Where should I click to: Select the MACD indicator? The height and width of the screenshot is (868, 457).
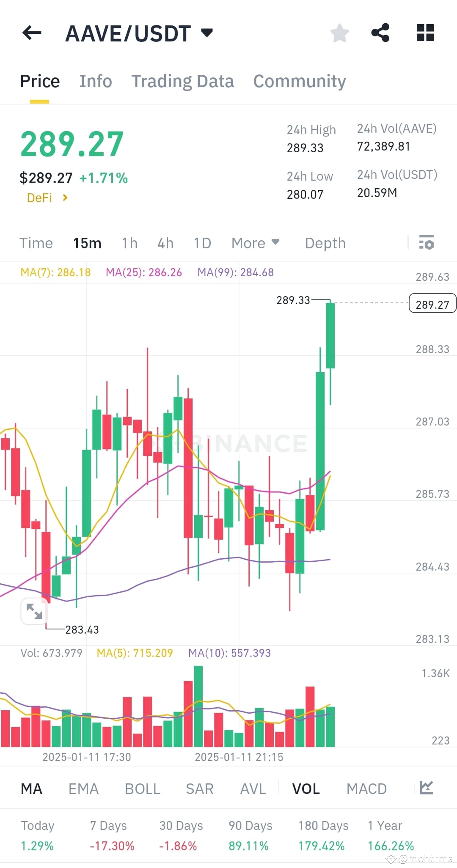coord(366,788)
